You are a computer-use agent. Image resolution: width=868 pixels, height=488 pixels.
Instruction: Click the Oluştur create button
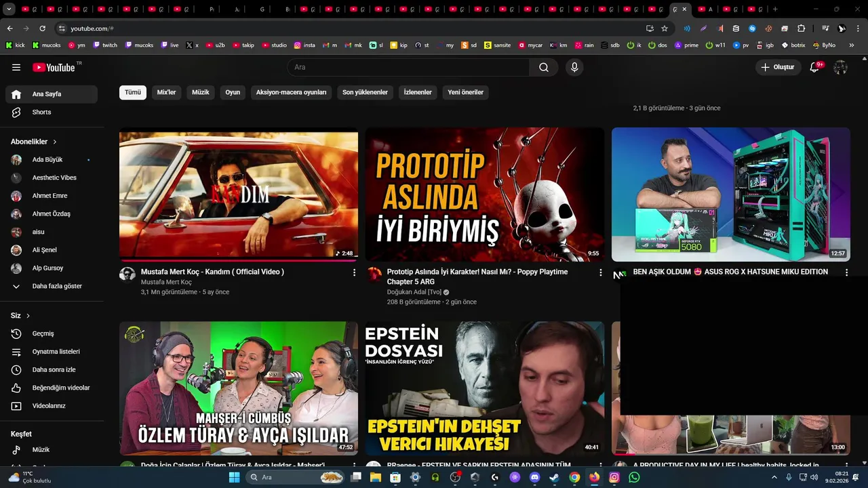(777, 67)
